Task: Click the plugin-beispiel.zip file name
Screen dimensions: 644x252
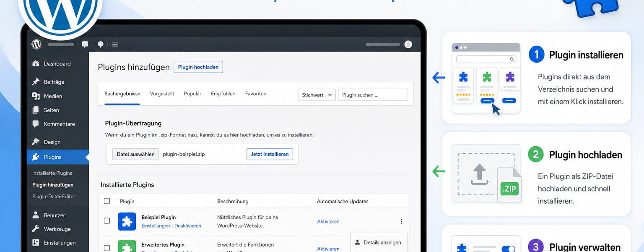Action: pyautogui.click(x=184, y=154)
